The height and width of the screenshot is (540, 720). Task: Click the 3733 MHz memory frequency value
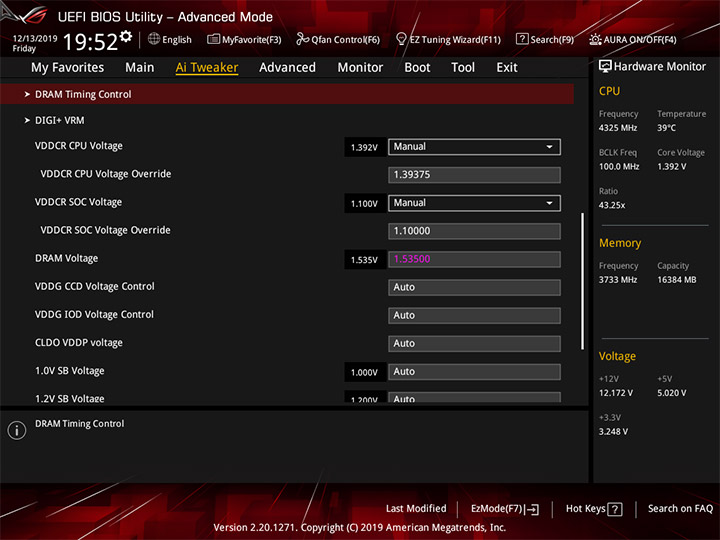618,280
